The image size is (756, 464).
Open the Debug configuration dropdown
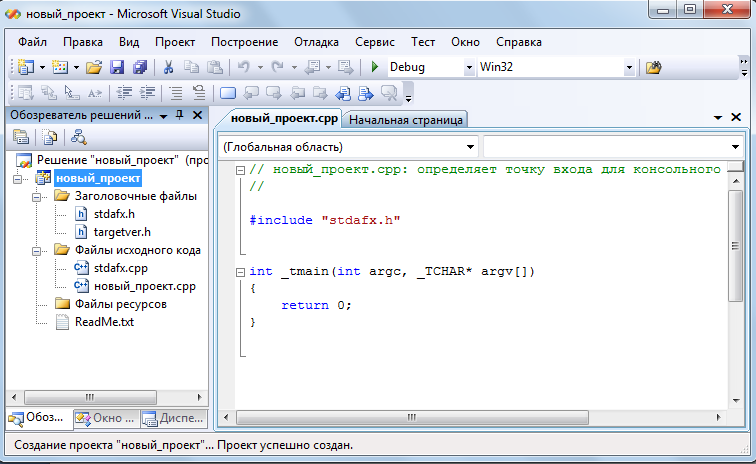(469, 67)
